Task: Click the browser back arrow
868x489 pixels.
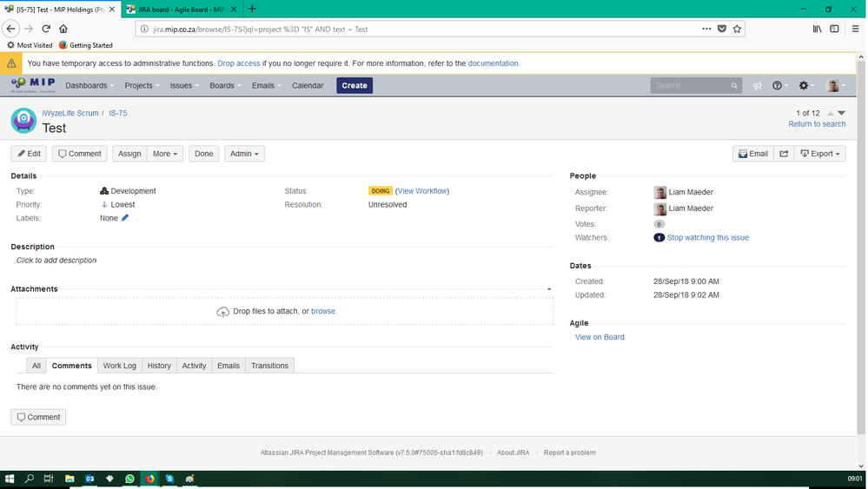Action: 11,29
